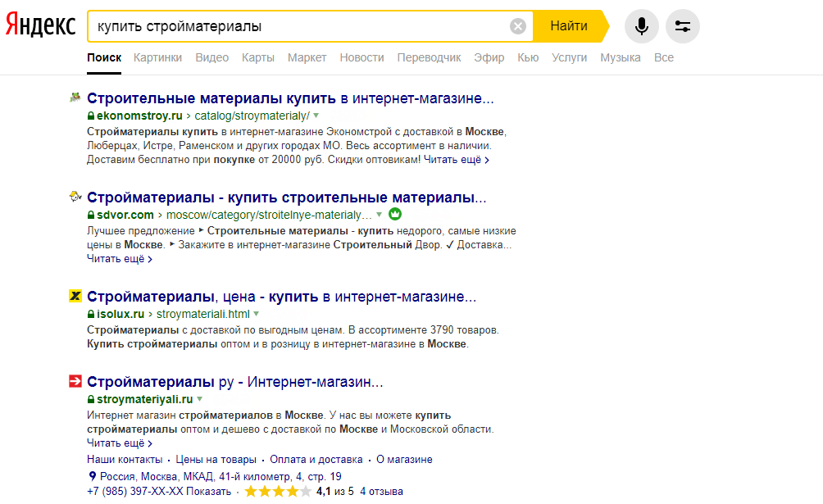Expand the dropdown arrow after stroymateriali.html
Screen dimensions: 823x504
tap(256, 313)
